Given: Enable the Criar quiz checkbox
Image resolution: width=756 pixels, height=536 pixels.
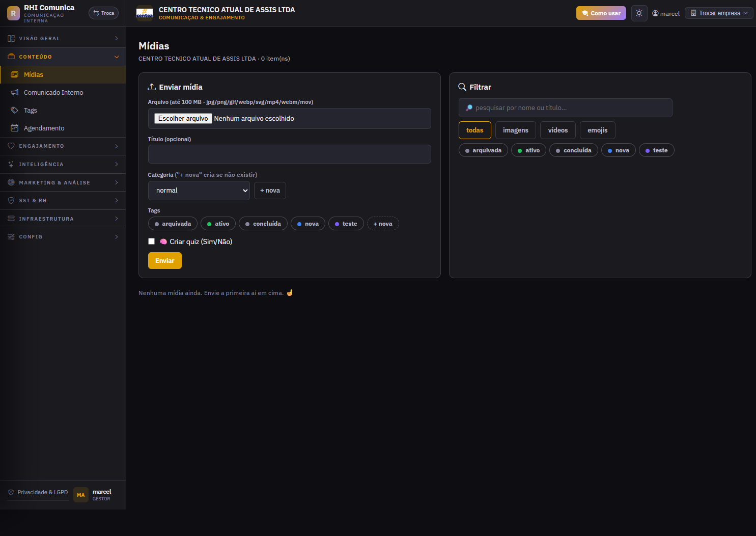Looking at the screenshot, I should tap(151, 242).
